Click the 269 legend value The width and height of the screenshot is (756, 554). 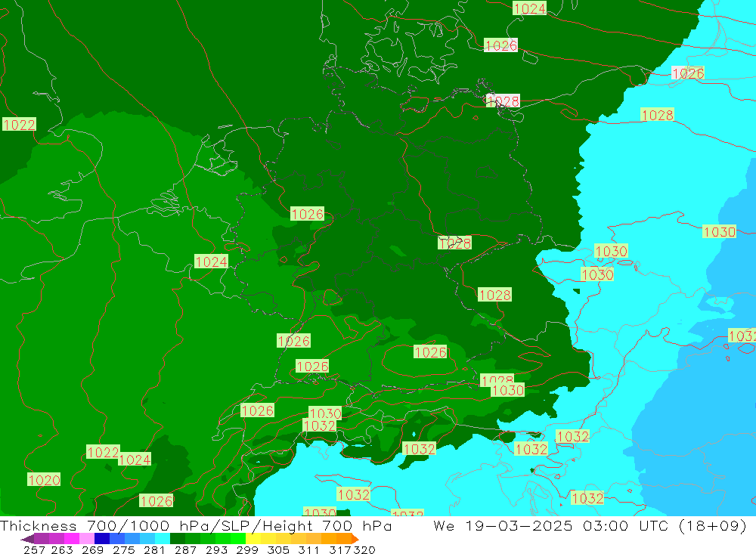[92, 549]
